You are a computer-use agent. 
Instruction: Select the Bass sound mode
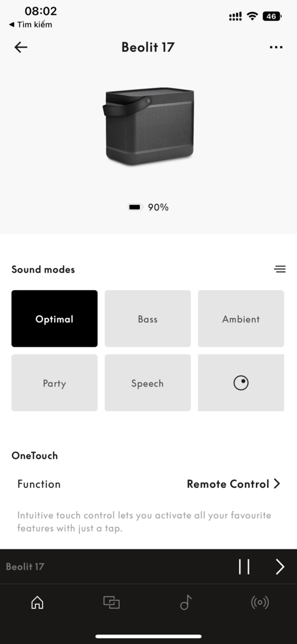[x=148, y=319]
